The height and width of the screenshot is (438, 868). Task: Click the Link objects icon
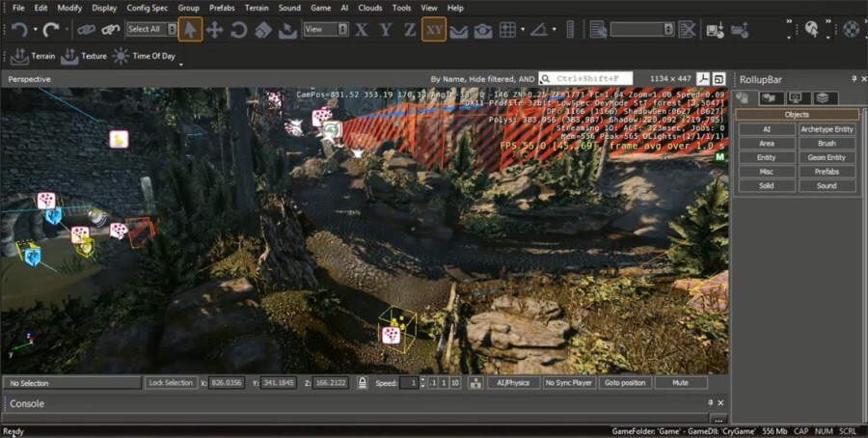pos(87,30)
